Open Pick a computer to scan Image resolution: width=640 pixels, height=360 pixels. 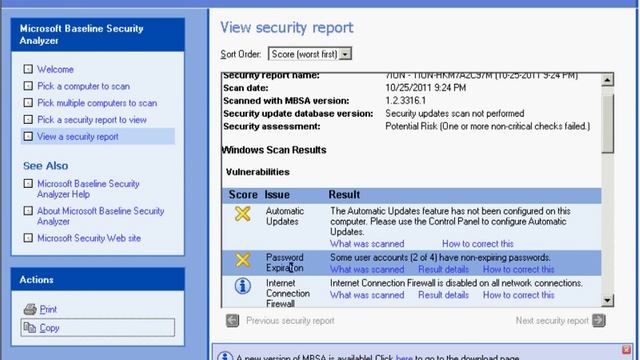pyautogui.click(x=83, y=86)
